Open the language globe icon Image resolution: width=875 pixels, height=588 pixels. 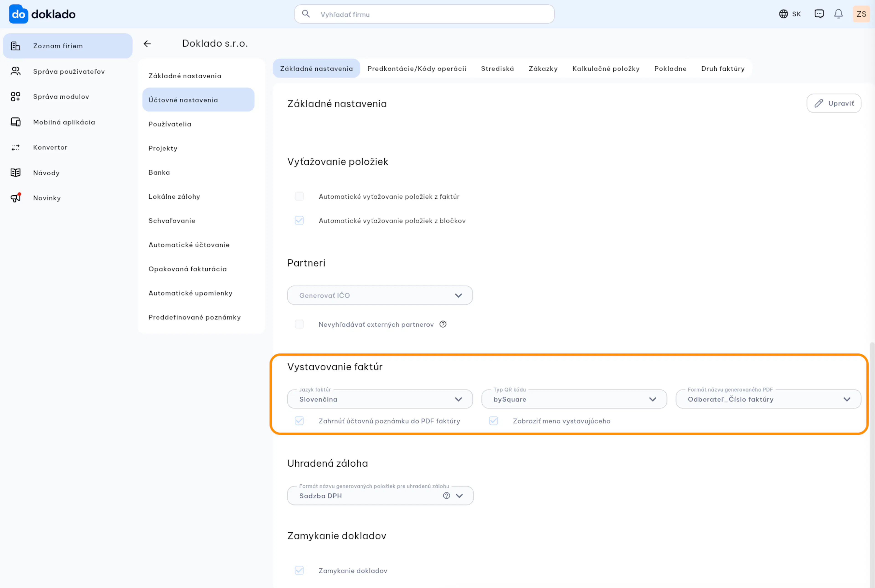(783, 14)
